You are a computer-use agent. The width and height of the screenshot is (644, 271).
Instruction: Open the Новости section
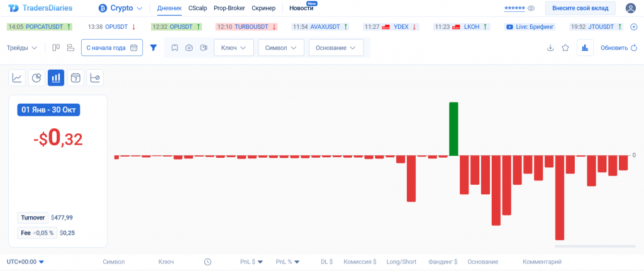(301, 8)
